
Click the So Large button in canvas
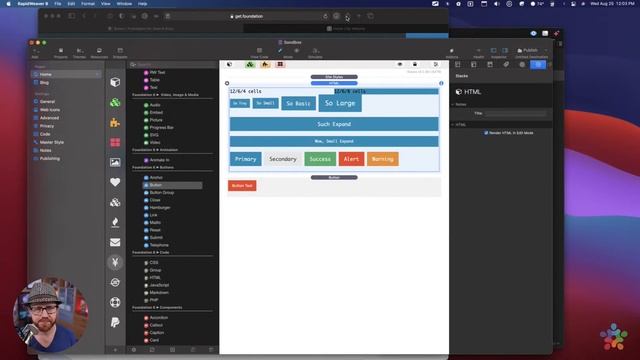click(340, 103)
